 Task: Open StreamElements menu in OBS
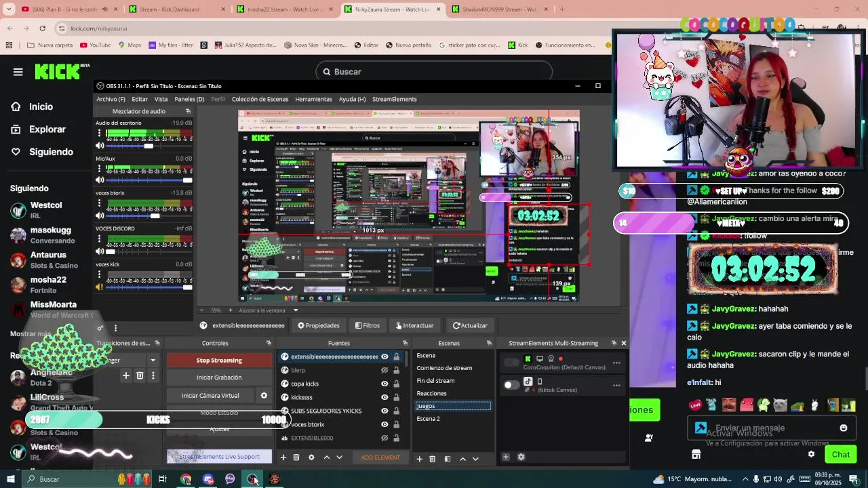[394, 99]
